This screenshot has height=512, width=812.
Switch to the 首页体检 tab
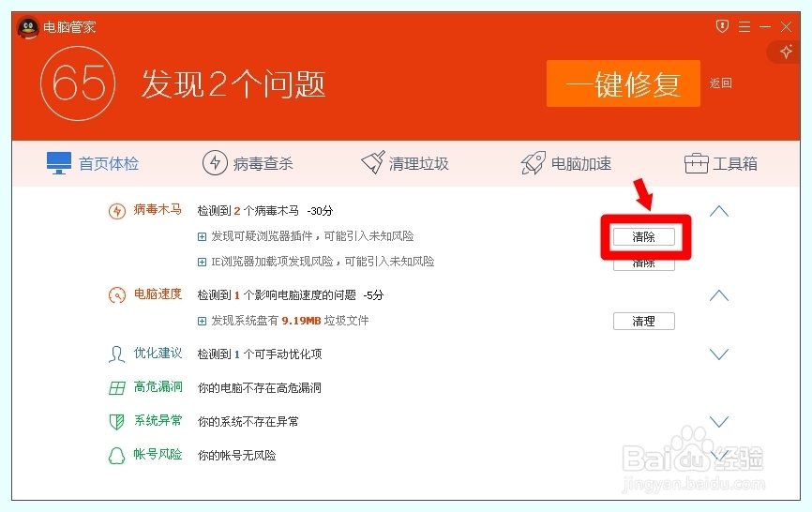click(x=93, y=163)
